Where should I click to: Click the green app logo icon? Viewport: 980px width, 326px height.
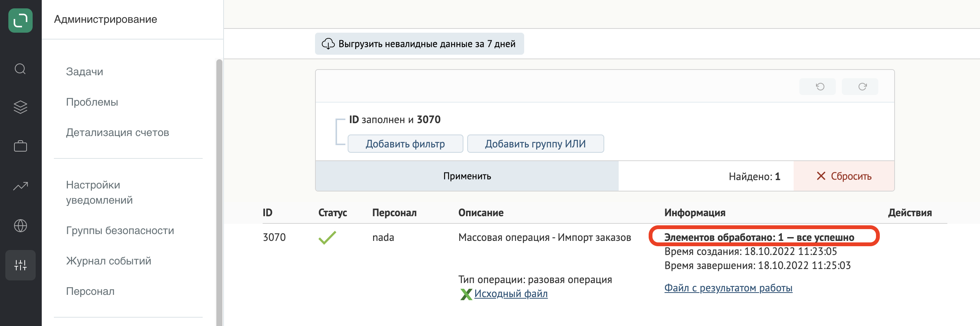(x=20, y=21)
